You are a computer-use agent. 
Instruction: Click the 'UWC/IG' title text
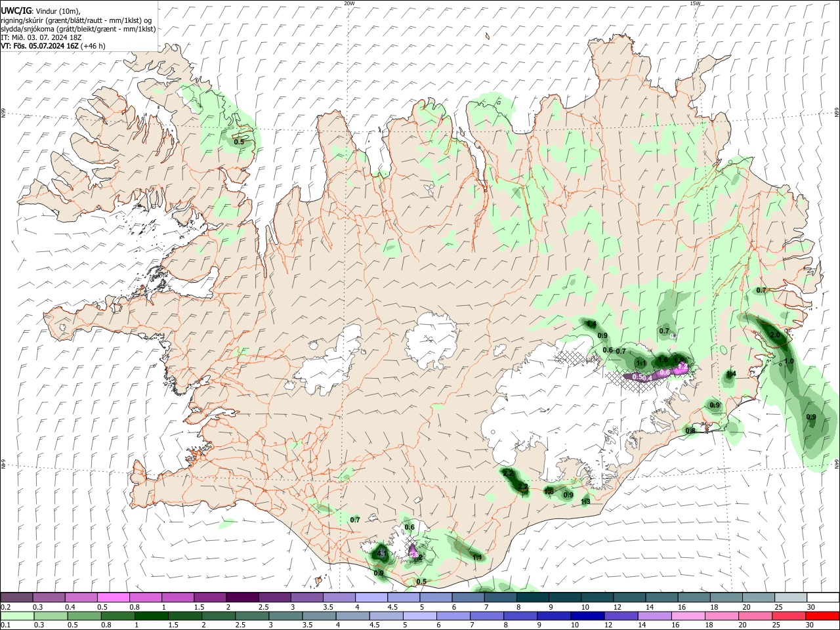click(15, 11)
